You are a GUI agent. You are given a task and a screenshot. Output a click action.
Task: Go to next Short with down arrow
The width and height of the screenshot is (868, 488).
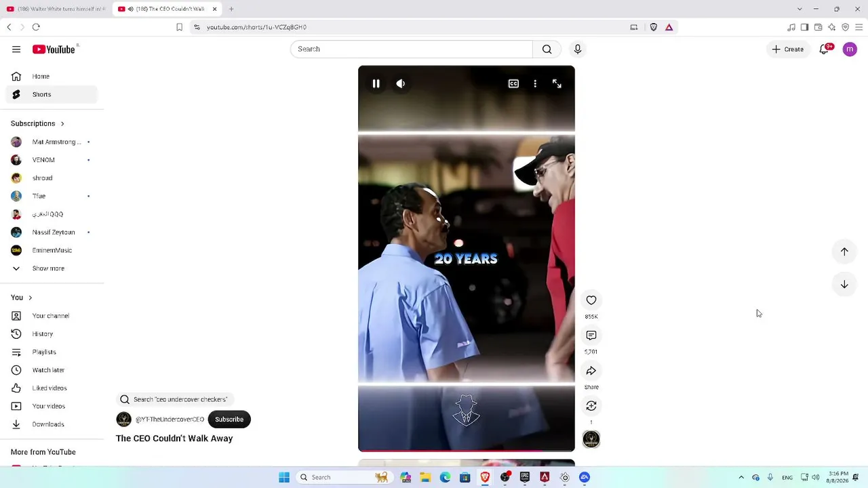tap(844, 285)
